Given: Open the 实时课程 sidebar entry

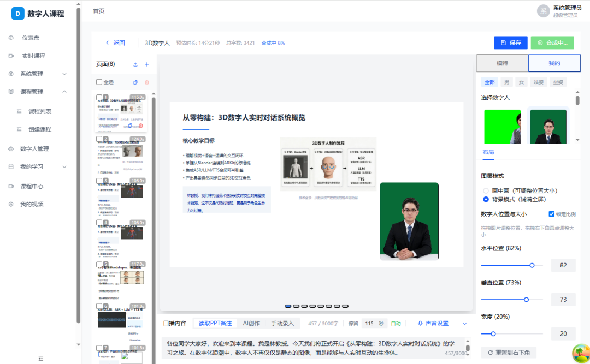Looking at the screenshot, I should 33,56.
